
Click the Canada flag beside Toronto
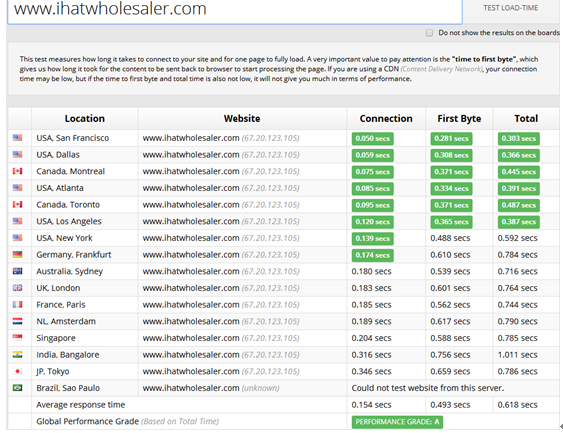(18, 204)
